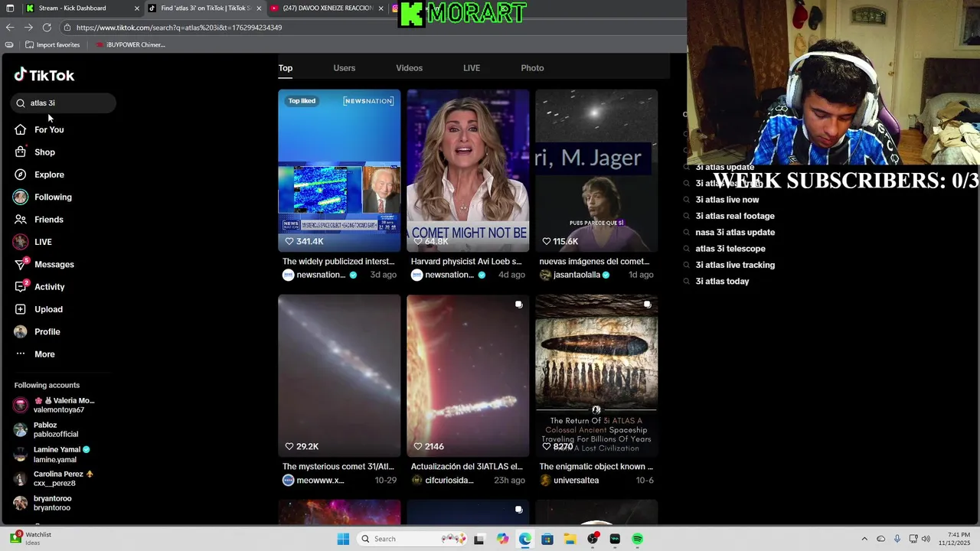
Task: Open volume control in system tray
Action: coord(926,539)
